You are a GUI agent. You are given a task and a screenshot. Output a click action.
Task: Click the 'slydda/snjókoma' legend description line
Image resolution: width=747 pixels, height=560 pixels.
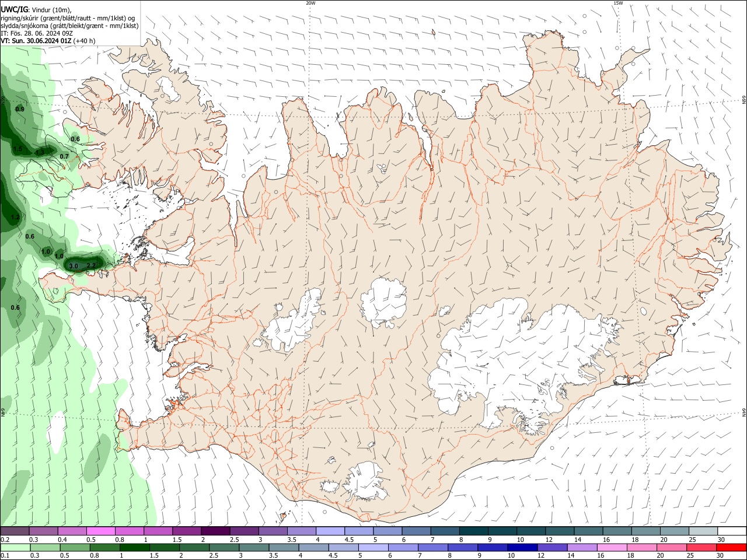pos(69,26)
